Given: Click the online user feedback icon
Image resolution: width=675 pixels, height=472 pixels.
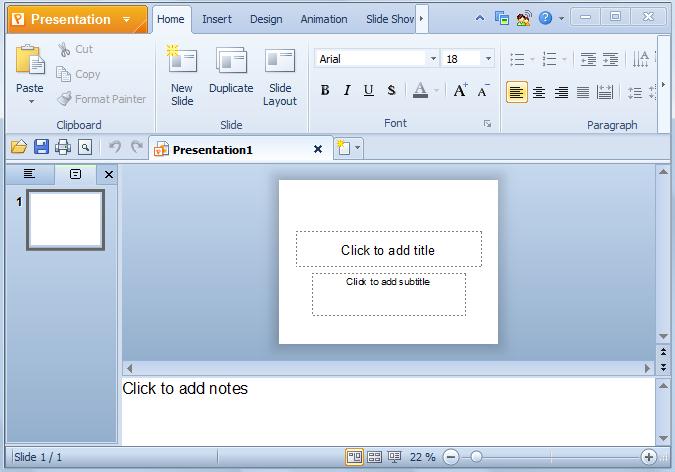Looking at the screenshot, I should click(523, 18).
